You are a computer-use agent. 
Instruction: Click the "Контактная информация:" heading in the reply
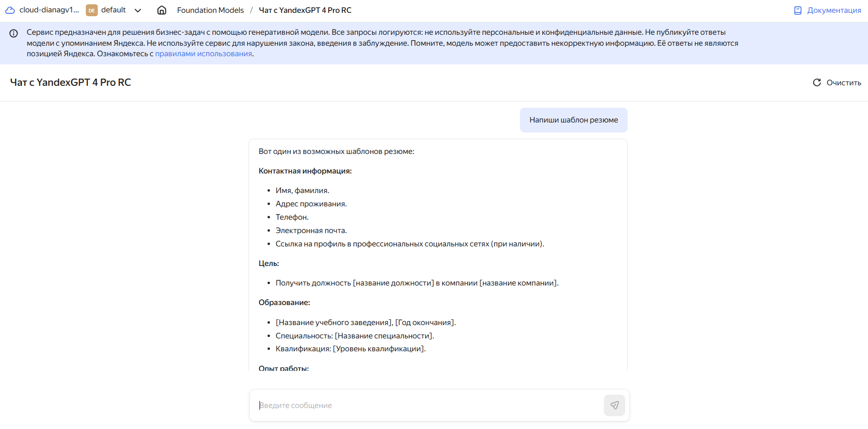pos(305,171)
